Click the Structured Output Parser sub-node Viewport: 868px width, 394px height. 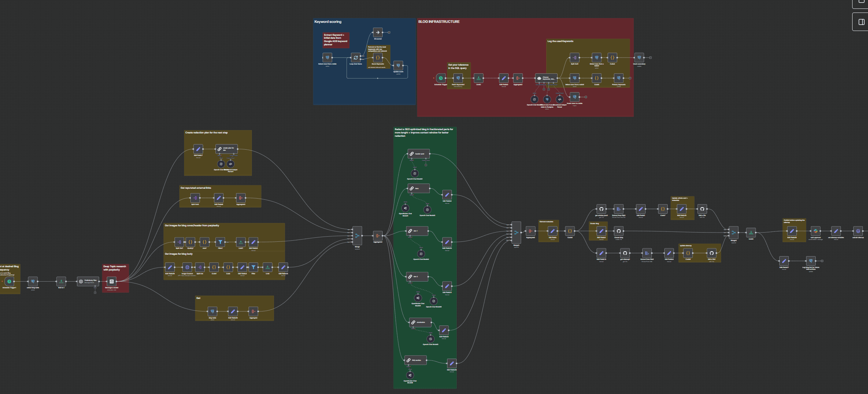click(x=560, y=99)
